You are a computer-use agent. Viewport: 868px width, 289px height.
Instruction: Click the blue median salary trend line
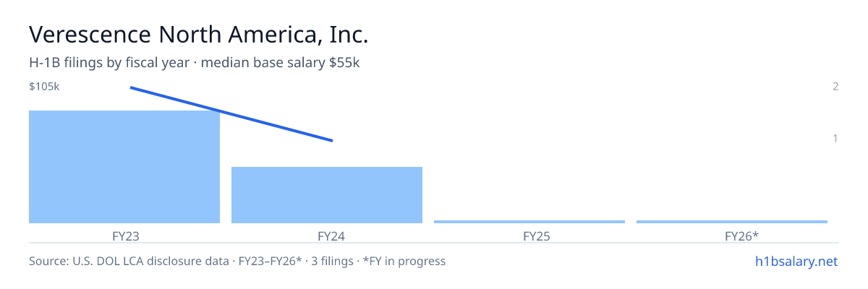tap(231, 114)
